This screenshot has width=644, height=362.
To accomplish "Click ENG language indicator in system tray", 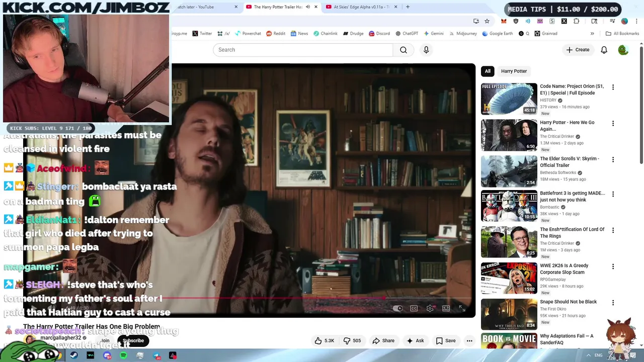I will tap(598, 355).
